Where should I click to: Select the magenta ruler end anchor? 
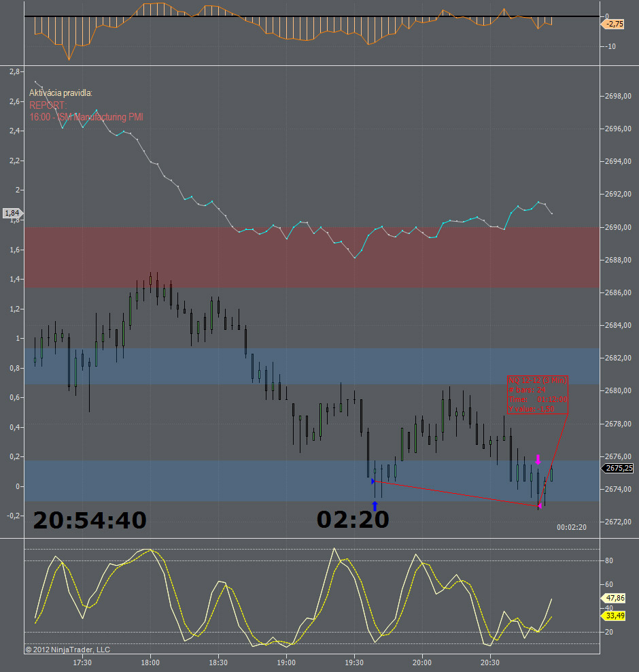(x=540, y=506)
